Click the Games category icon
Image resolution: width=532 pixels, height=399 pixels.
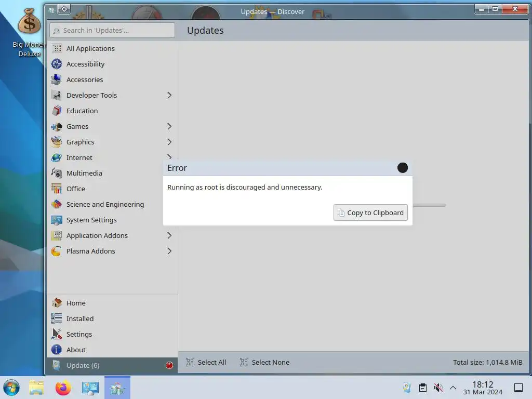pyautogui.click(x=57, y=127)
